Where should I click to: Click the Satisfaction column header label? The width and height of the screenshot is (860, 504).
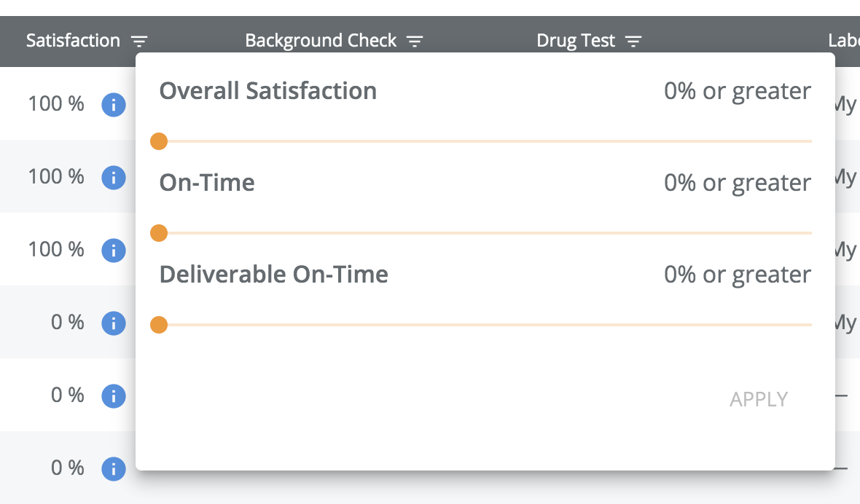pos(73,41)
